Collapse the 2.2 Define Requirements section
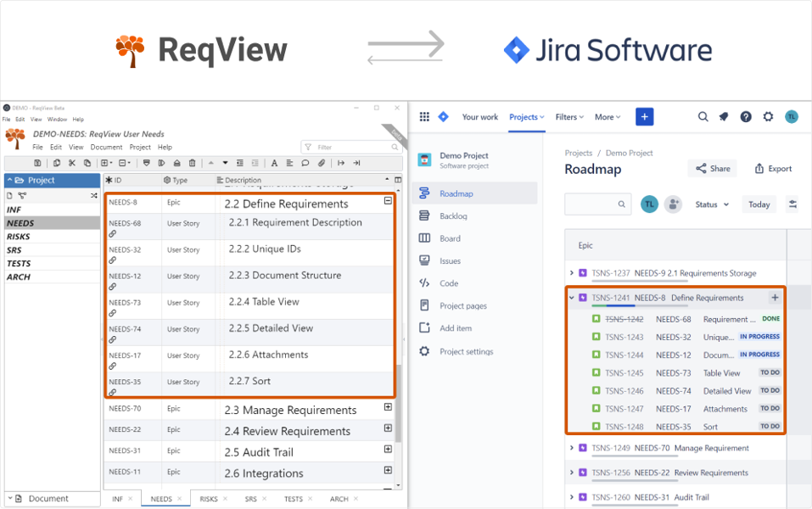Screen dimensions: 812x509 point(388,202)
